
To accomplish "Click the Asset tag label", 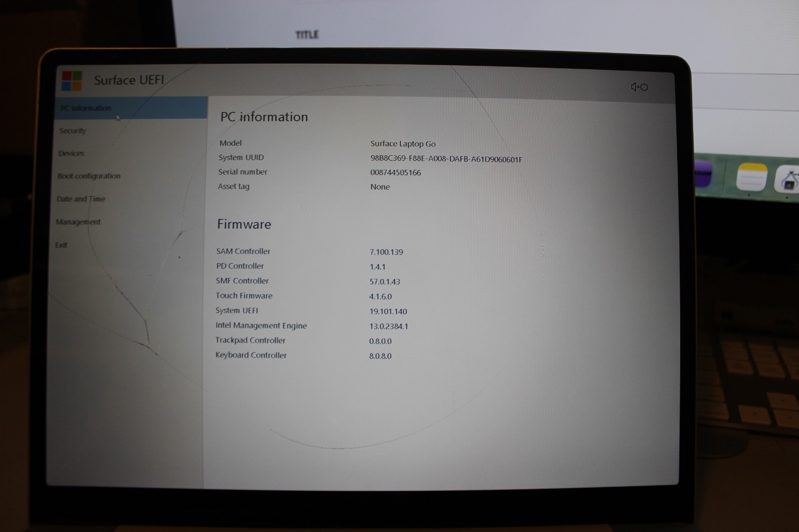I will tap(233, 186).
